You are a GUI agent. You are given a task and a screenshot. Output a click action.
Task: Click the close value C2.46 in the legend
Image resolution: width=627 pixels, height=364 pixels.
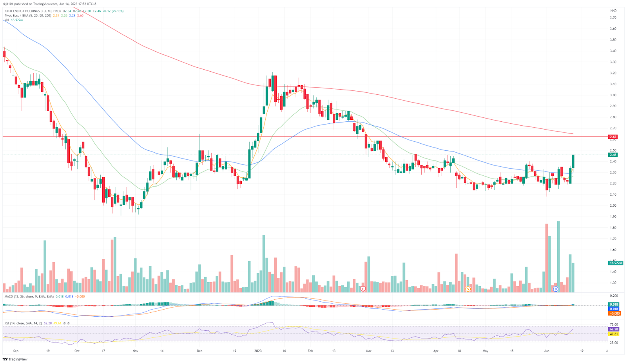click(x=97, y=11)
